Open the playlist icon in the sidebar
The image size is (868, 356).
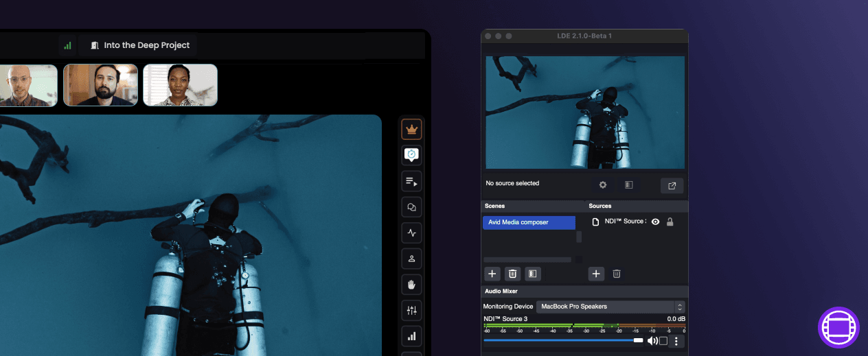point(411,181)
